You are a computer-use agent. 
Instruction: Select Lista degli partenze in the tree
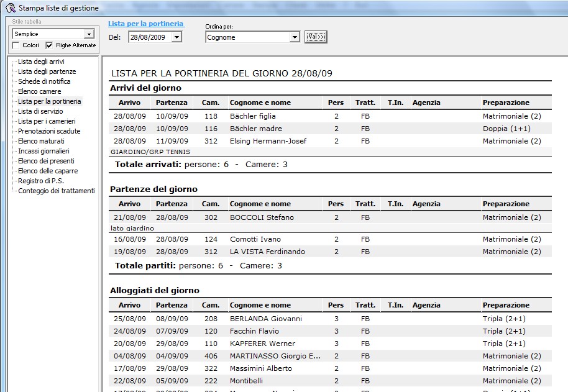coord(47,71)
